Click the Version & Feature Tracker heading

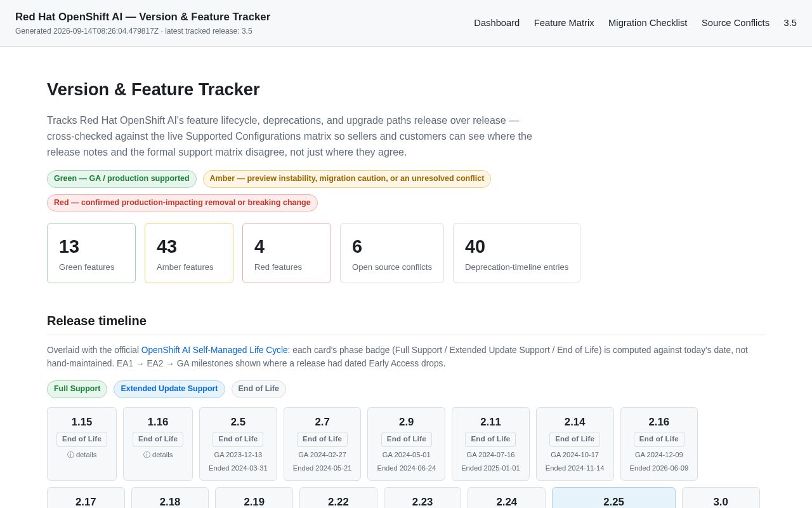pos(154,90)
